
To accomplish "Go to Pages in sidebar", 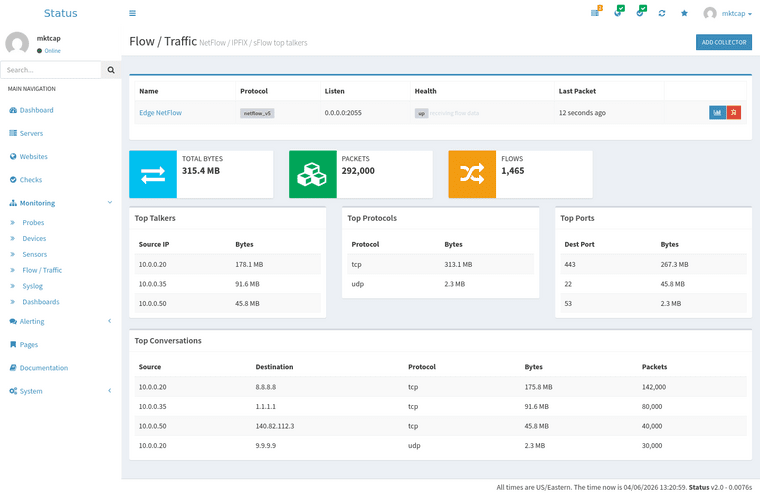I will [29, 345].
